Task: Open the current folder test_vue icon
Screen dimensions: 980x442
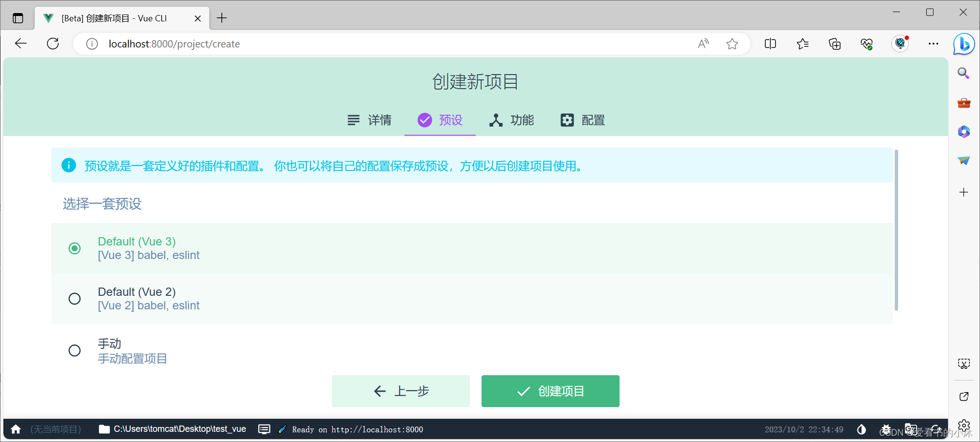Action: (104, 429)
